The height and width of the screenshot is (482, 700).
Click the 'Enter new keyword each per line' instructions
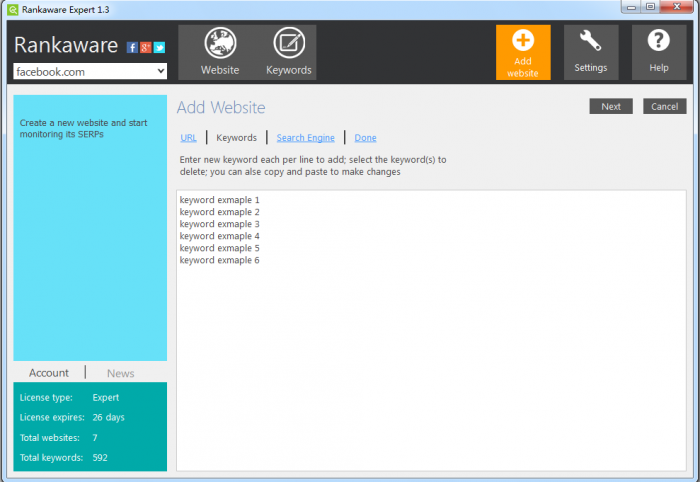tap(313, 166)
